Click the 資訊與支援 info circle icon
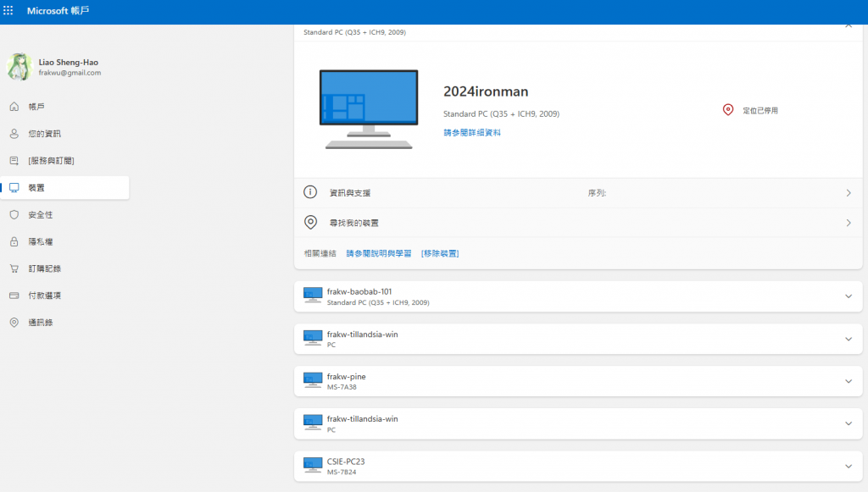Viewport: 868px width, 492px height. click(x=310, y=192)
